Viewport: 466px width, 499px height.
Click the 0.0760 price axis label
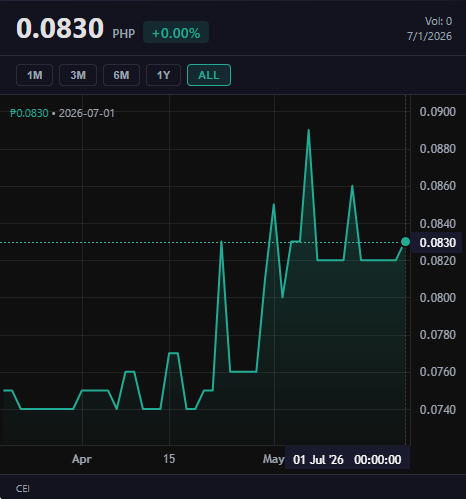click(x=438, y=372)
